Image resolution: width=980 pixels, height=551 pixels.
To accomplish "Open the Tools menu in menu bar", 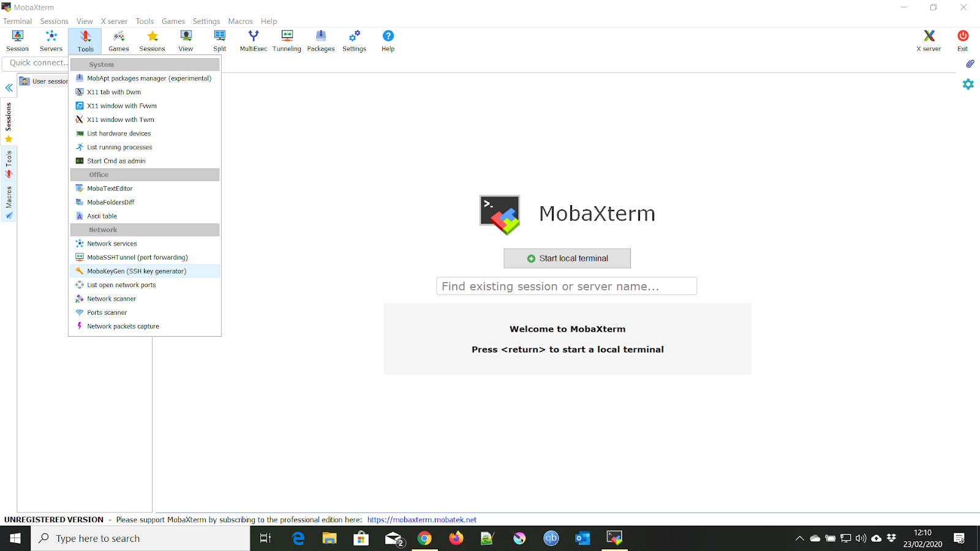I will coord(145,21).
